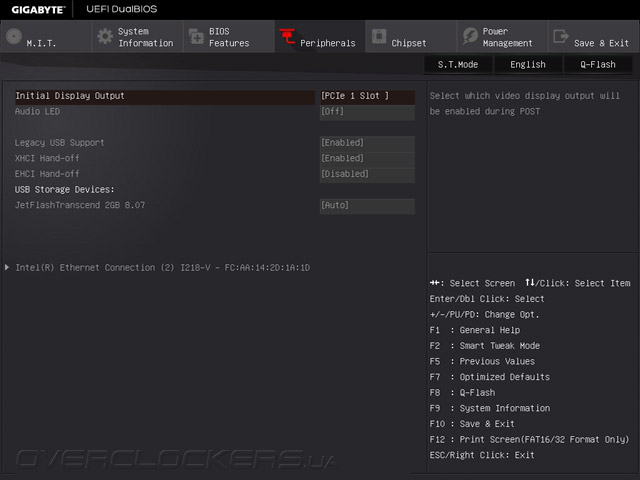Open the Chipset tab
Image resolution: width=640 pixels, height=480 pixels.
pos(411,36)
